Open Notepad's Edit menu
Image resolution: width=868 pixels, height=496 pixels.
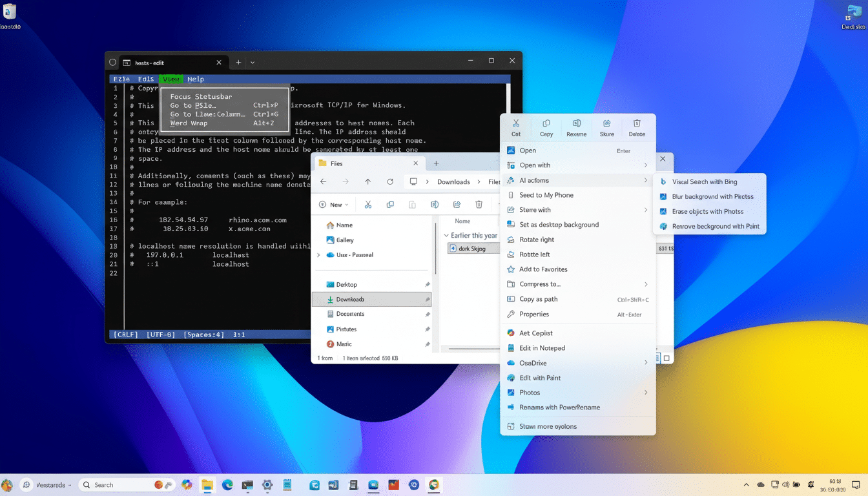(x=145, y=79)
